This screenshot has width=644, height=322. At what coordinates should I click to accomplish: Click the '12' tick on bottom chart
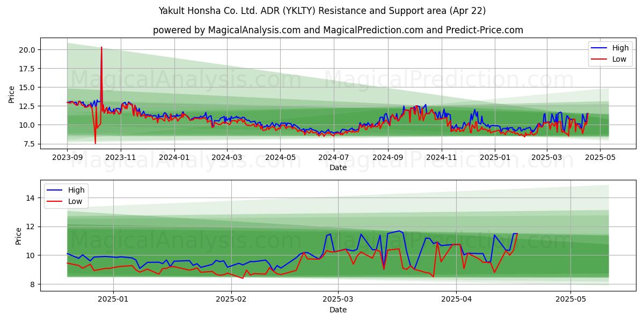pyautogui.click(x=32, y=226)
